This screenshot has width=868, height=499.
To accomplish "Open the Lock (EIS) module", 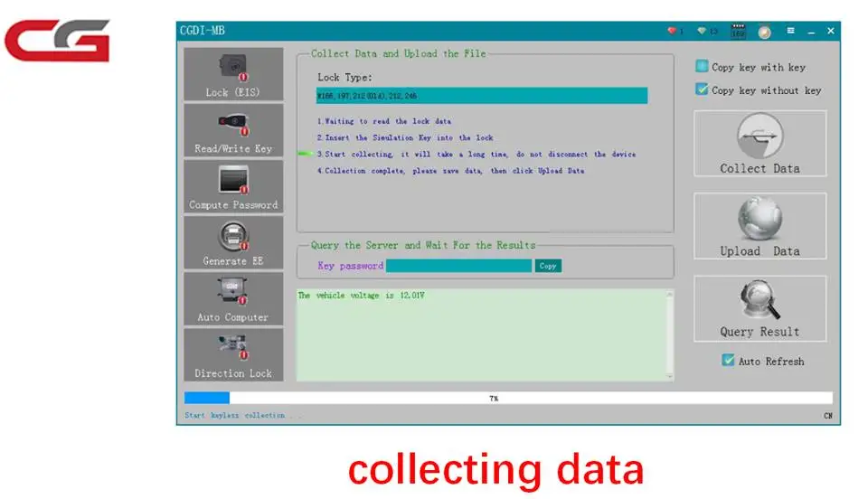I will [233, 74].
